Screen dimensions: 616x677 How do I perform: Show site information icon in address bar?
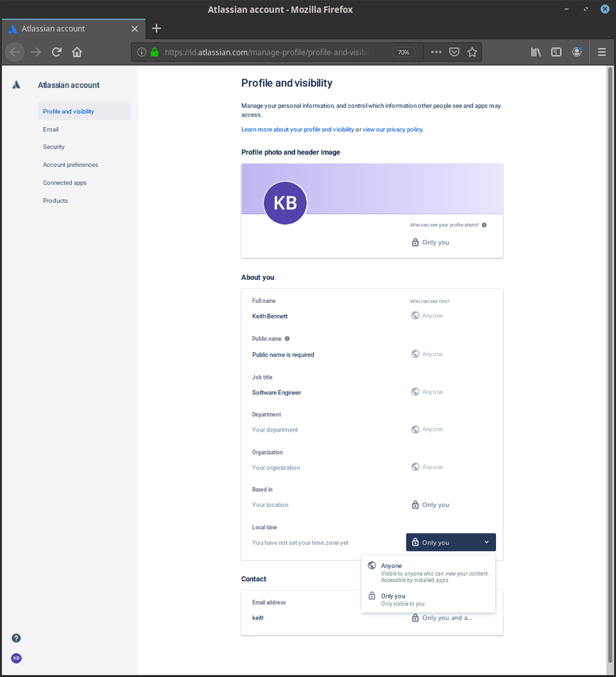142,52
